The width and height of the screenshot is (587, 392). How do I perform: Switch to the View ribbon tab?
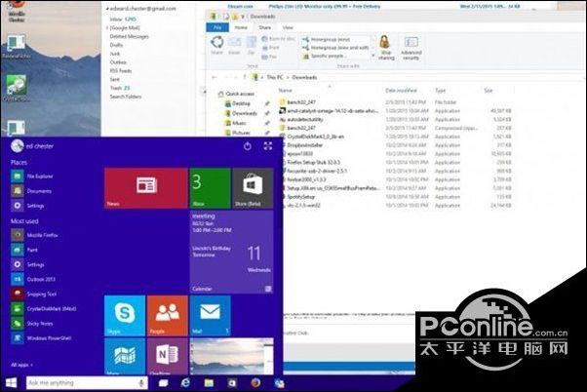point(289,27)
